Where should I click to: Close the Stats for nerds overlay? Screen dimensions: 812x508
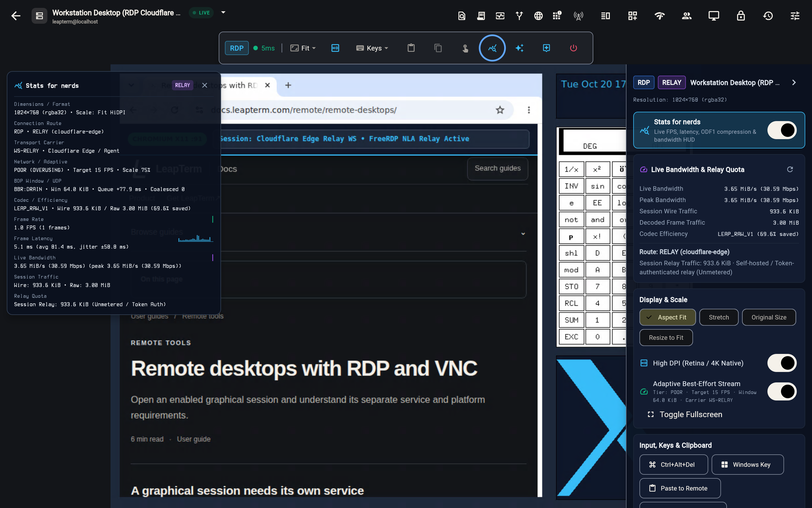205,85
